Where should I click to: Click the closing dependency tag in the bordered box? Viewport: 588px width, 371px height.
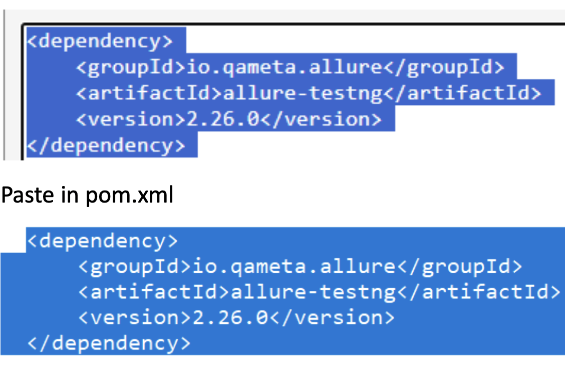106,146
